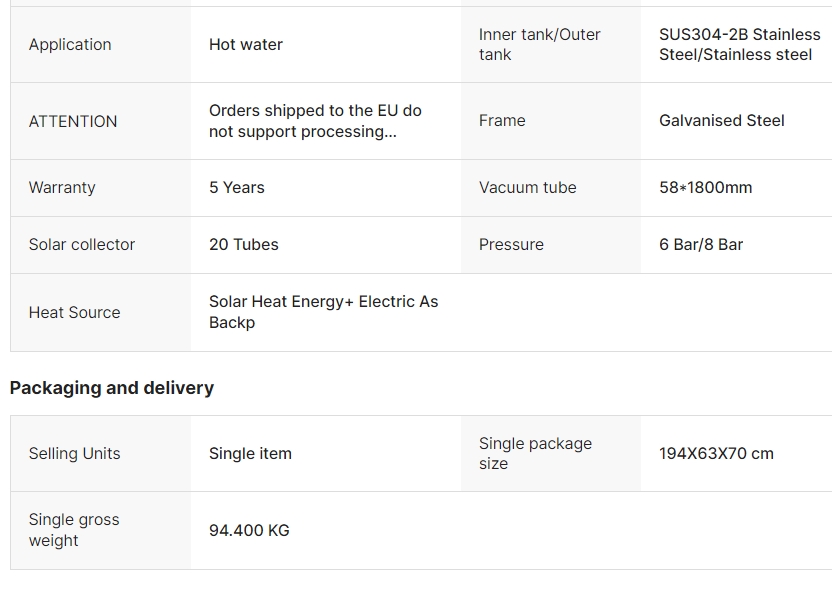Click the Warranty label
Screen dimensions: 832x595
tap(62, 187)
